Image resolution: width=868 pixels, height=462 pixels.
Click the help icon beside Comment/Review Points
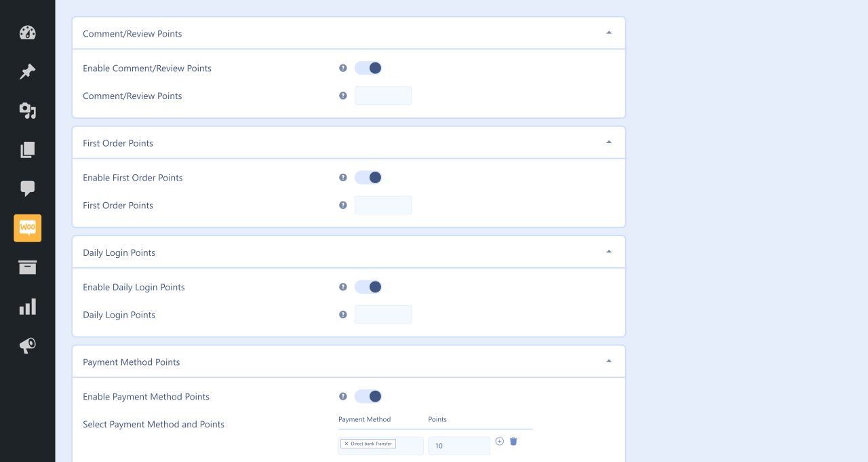click(x=342, y=96)
